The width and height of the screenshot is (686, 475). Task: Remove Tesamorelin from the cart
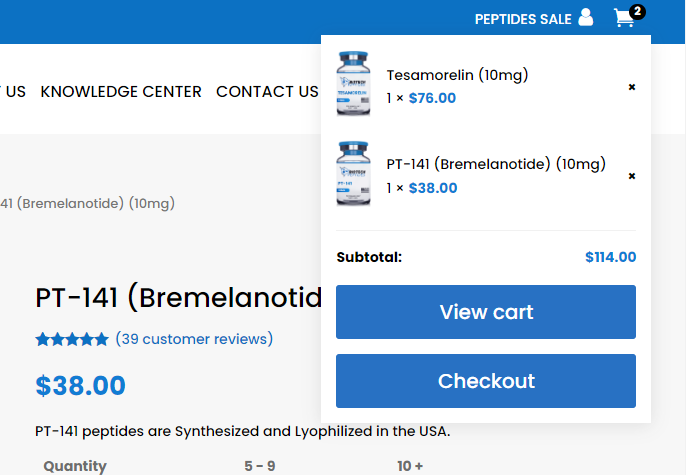632,87
